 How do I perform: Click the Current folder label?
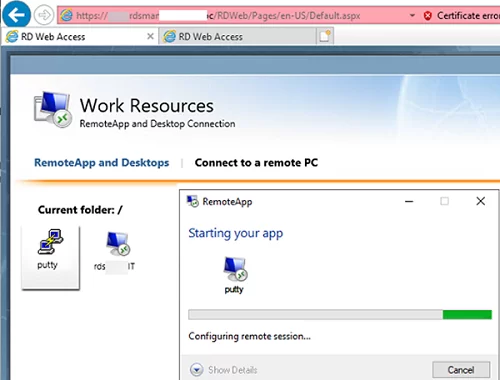80,210
